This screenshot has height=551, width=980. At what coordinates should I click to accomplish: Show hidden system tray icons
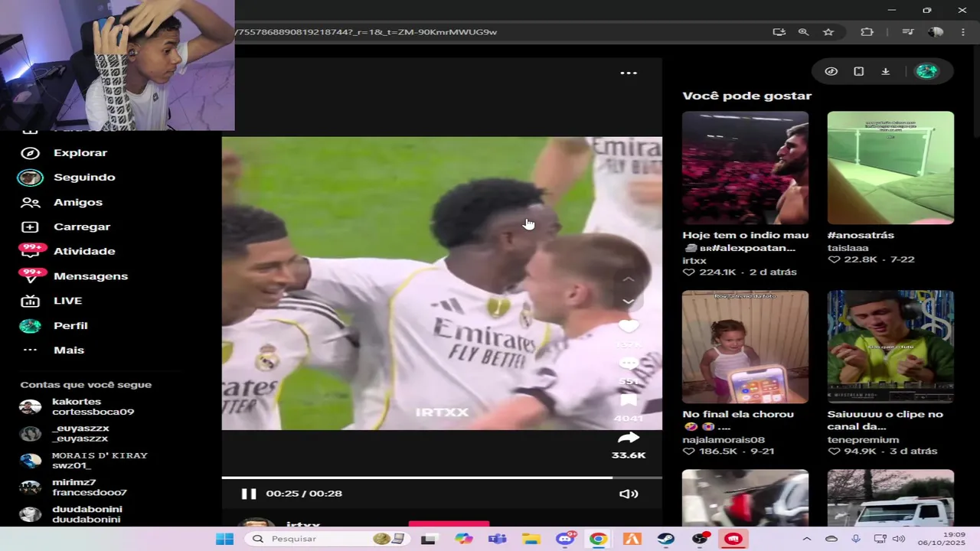[x=806, y=539]
